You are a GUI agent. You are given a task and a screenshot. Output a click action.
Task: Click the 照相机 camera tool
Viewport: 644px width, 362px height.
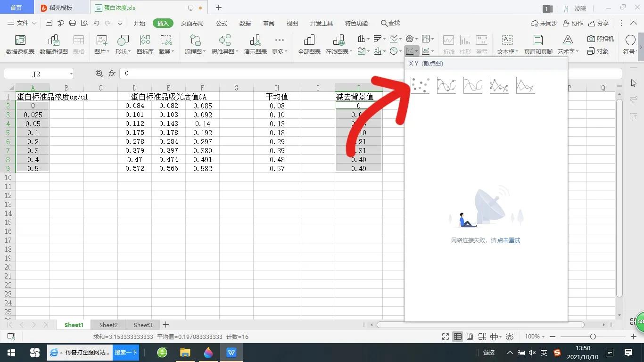[x=601, y=39]
